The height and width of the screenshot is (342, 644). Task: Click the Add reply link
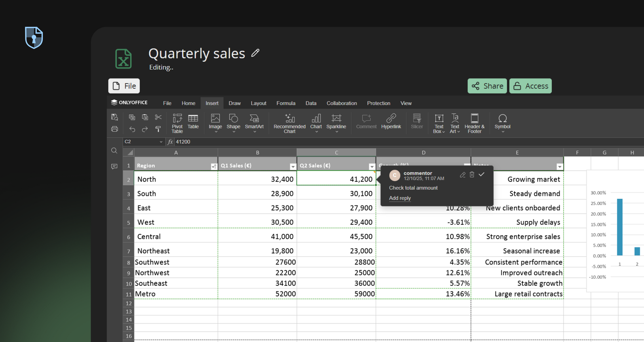(x=400, y=198)
